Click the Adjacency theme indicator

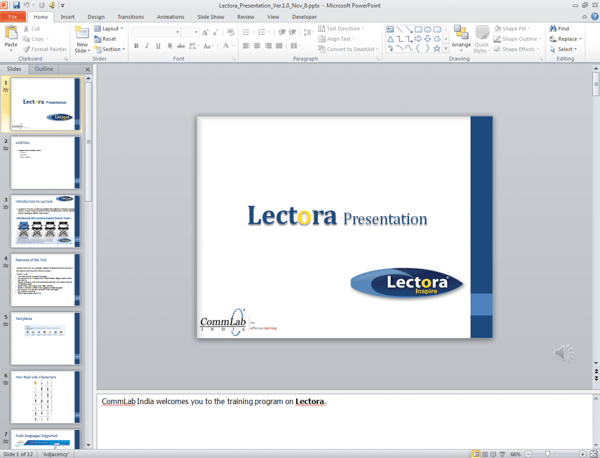coord(56,454)
